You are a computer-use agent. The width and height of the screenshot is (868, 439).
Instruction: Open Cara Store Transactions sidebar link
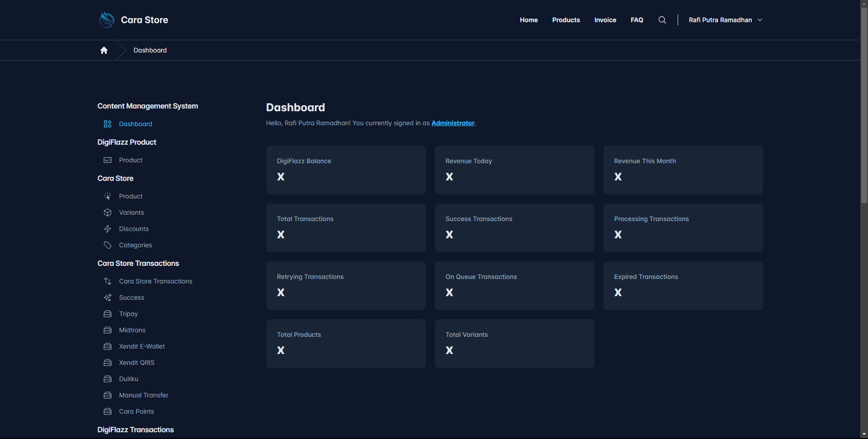pyautogui.click(x=156, y=281)
